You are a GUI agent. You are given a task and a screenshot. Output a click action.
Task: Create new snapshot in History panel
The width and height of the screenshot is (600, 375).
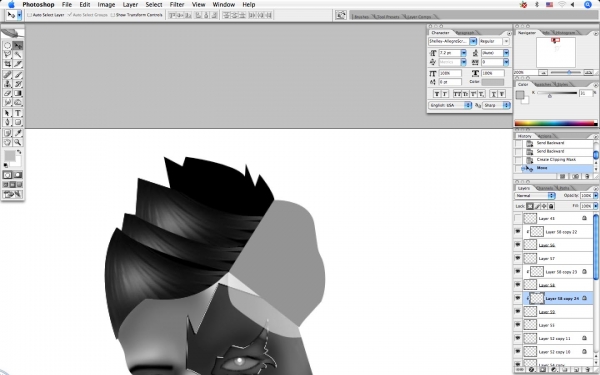tap(576, 176)
